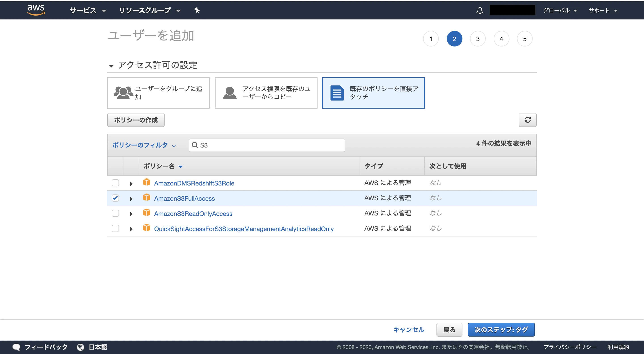This screenshot has width=644, height=354.
Task: Go to wizard step 1
Action: 431,39
